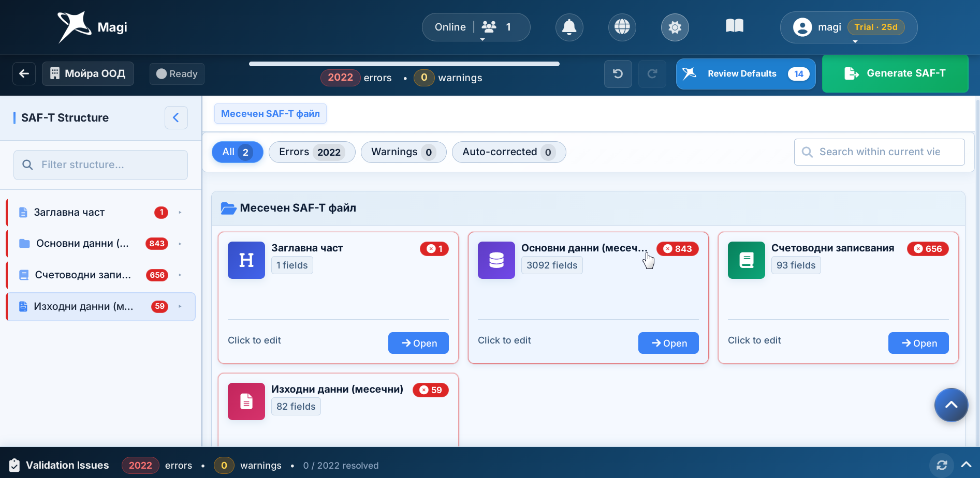Open Review Defaults
This screenshot has height=478, width=980.
(745, 74)
